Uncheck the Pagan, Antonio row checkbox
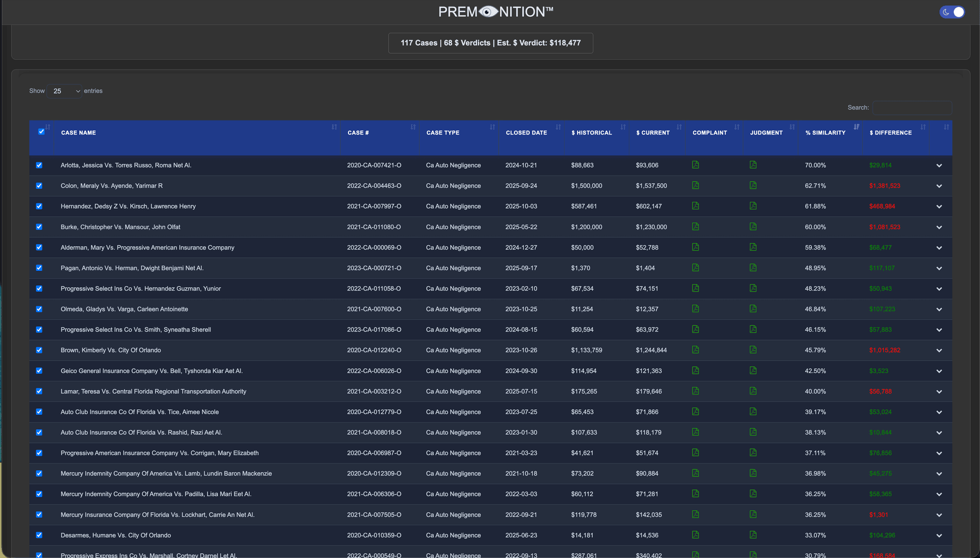980x558 pixels. (39, 268)
